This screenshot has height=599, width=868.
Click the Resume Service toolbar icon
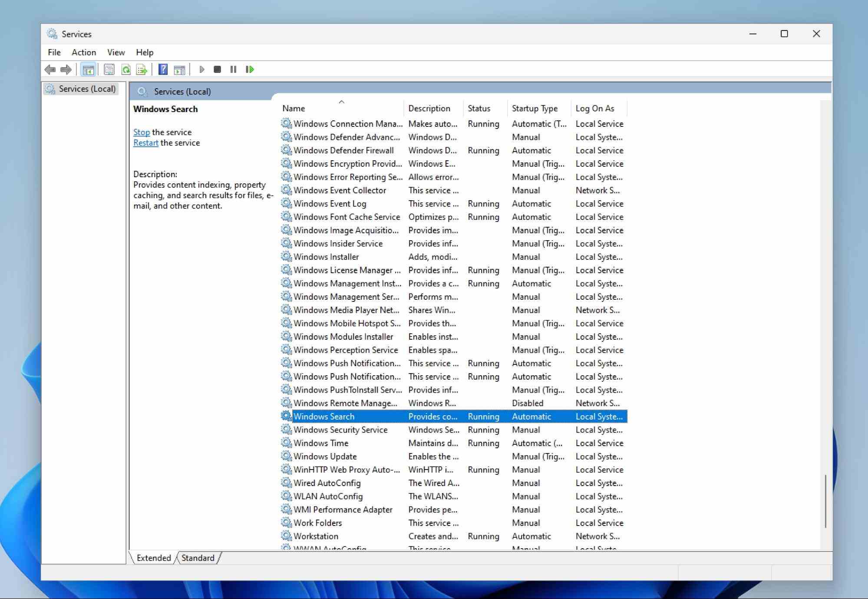(250, 69)
